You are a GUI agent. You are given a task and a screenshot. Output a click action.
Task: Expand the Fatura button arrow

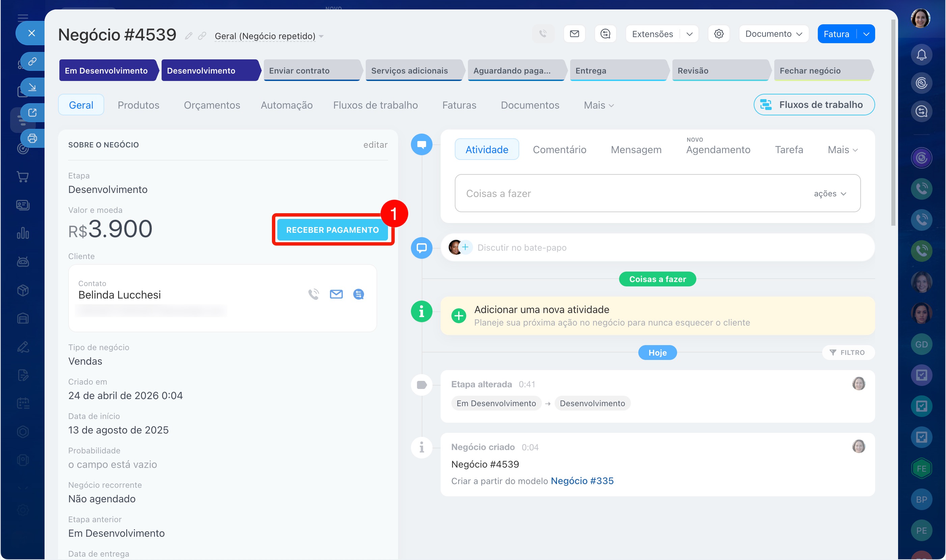pyautogui.click(x=866, y=34)
